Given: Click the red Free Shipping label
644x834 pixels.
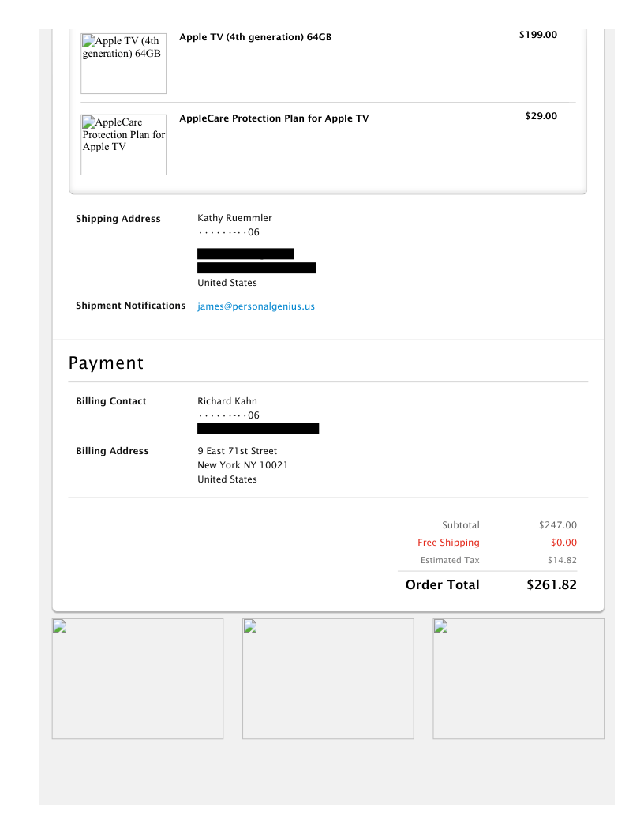Looking at the screenshot, I should 448,543.
